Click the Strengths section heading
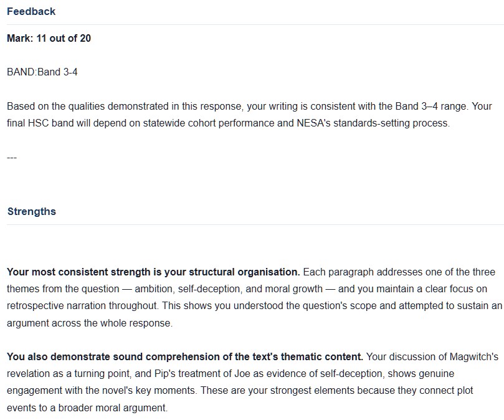This screenshot has width=504, height=420. 32,212
